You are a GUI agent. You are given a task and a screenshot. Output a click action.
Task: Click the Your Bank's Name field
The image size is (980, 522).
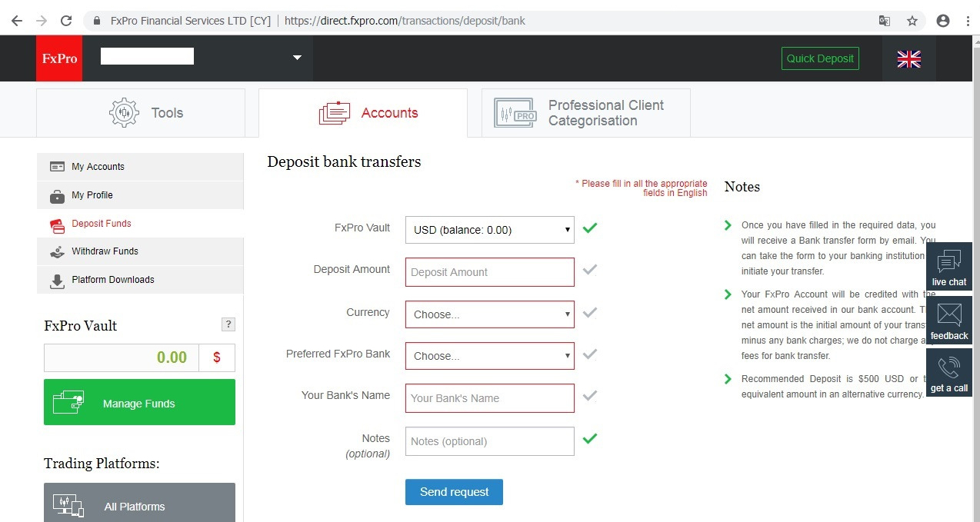tap(490, 398)
